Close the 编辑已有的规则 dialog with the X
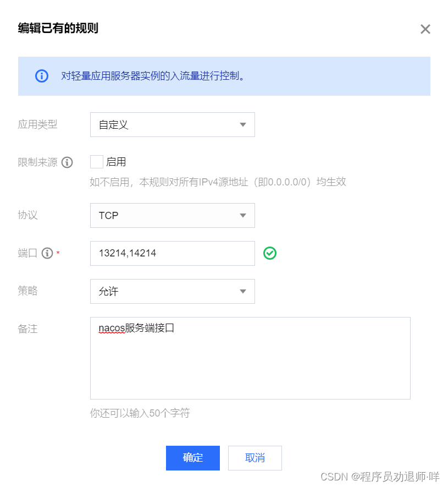The image size is (448, 487). coord(425,29)
